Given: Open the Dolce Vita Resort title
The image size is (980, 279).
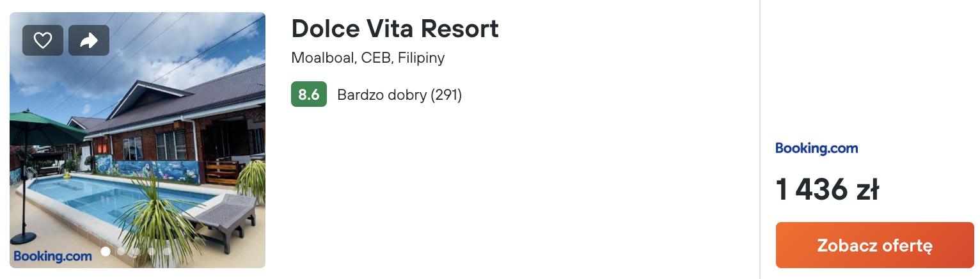Looking at the screenshot, I should click(395, 29).
